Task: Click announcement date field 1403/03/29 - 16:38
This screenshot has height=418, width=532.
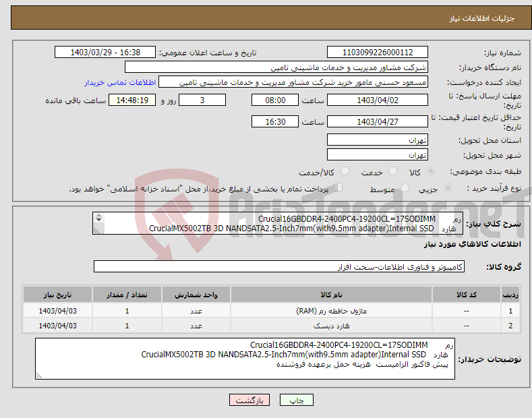Action: pyautogui.click(x=105, y=53)
